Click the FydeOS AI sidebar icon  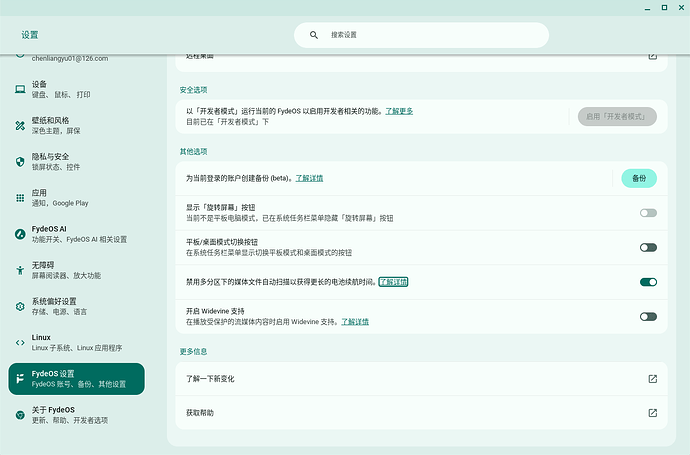[20, 234]
